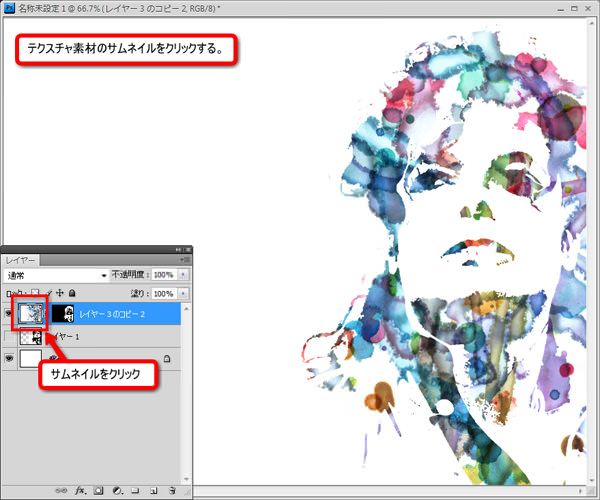Collapse the Layers panel with double-arrow icon
This screenshot has height=500, width=600.
(178, 249)
